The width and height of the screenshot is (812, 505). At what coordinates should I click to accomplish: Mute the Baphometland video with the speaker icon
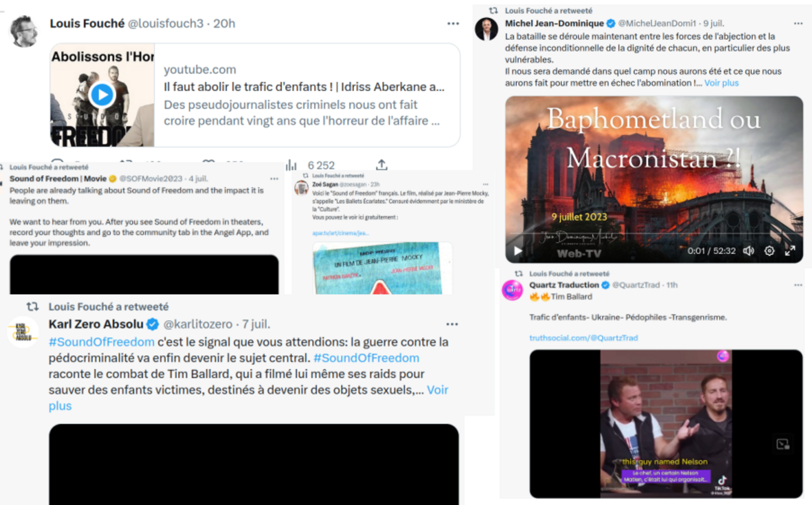(x=749, y=251)
